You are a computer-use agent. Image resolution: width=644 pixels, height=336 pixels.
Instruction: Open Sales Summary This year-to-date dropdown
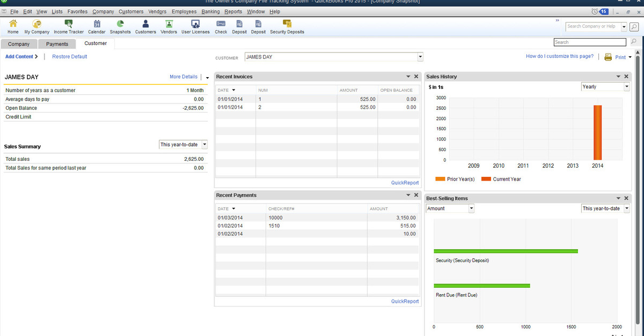tap(204, 145)
